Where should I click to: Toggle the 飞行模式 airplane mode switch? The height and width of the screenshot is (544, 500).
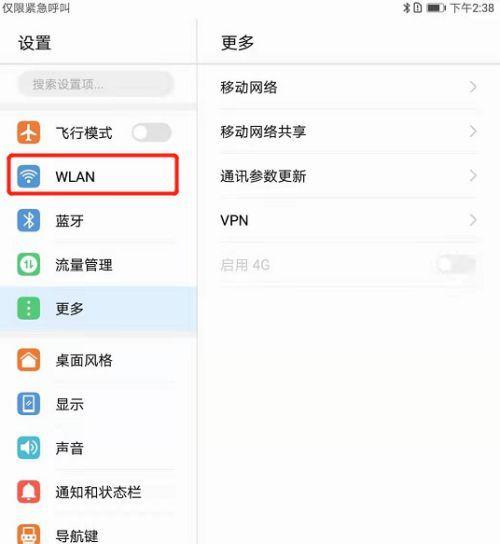[x=152, y=133]
